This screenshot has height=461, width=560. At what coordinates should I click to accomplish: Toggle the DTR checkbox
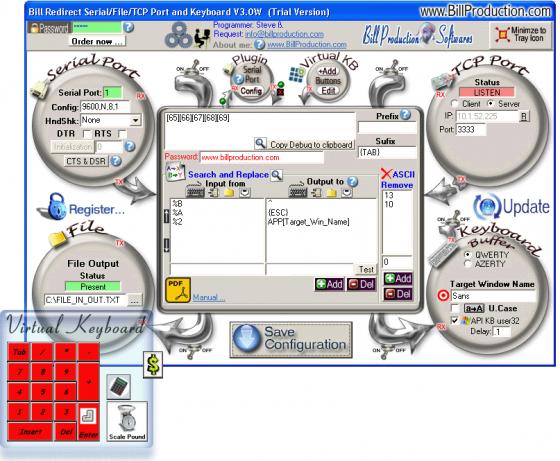pos(87,134)
